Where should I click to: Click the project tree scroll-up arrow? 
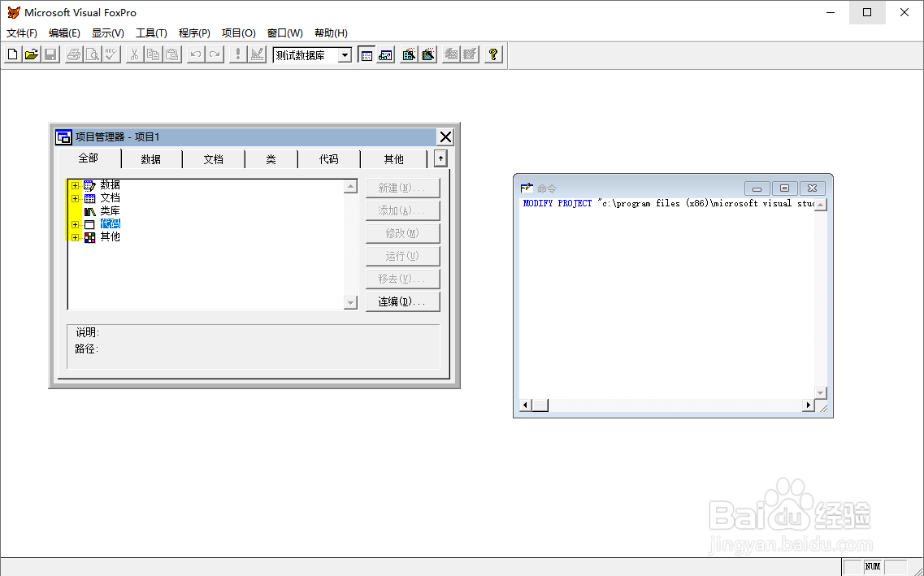point(350,187)
